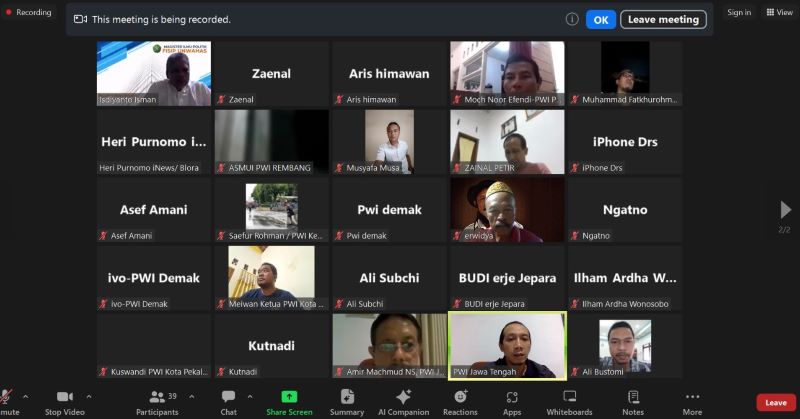Open the meeting Summary
800x419 pixels.
347,401
